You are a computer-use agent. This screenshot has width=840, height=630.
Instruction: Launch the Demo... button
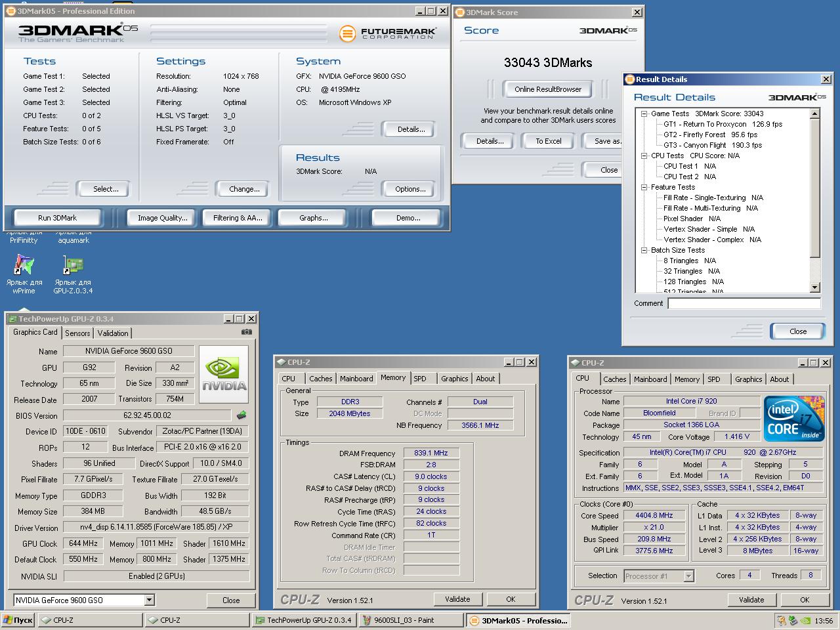[408, 218]
